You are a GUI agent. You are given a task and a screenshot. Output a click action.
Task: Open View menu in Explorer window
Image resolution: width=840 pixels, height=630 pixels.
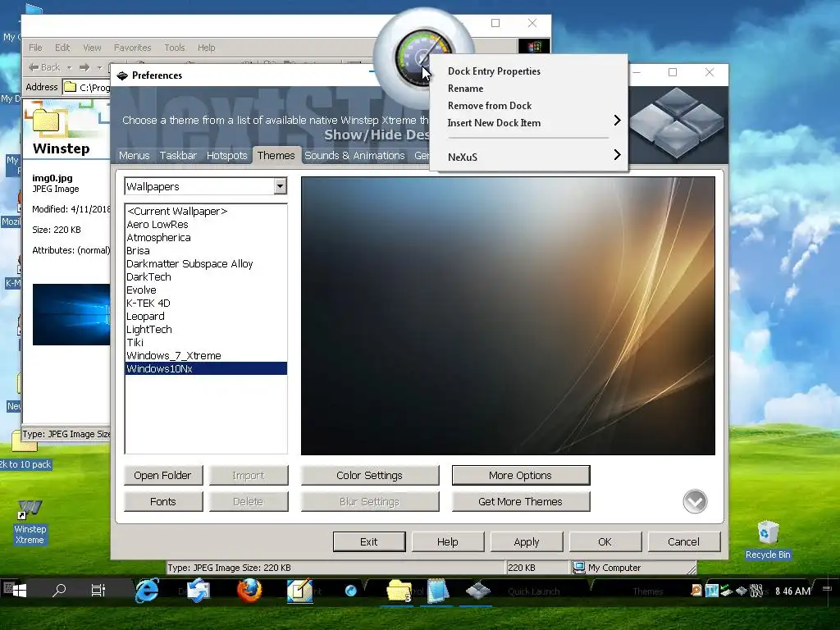pyautogui.click(x=92, y=48)
